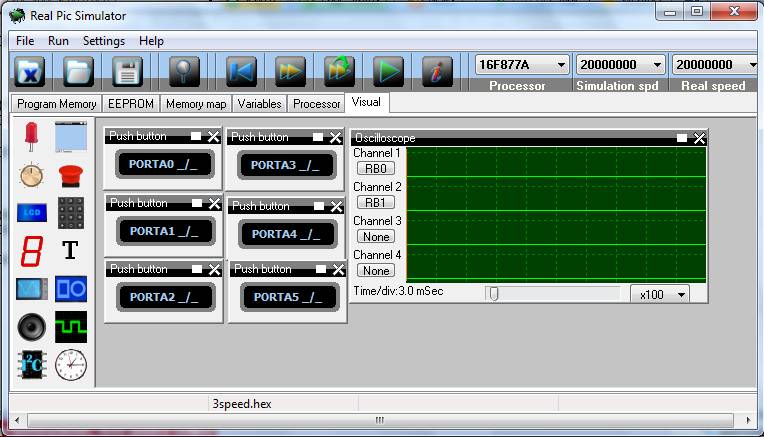This screenshot has width=764, height=437.
Task: Add the analog clock component
Action: click(x=71, y=365)
